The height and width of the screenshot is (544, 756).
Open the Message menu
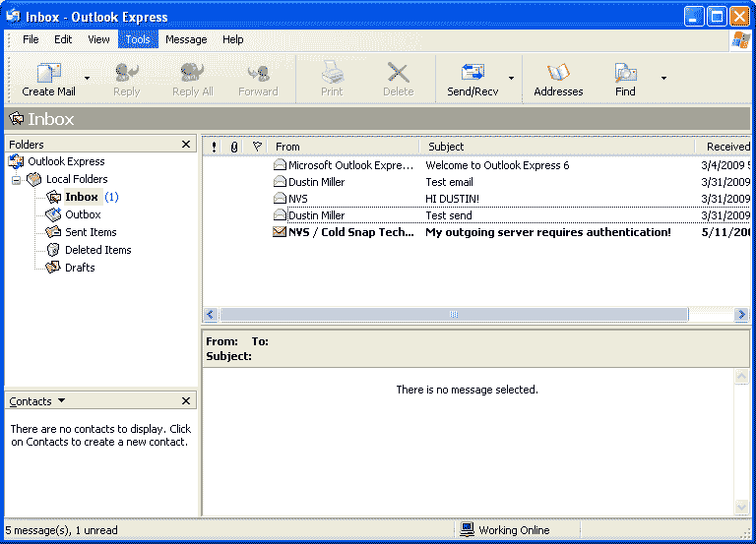(x=186, y=39)
